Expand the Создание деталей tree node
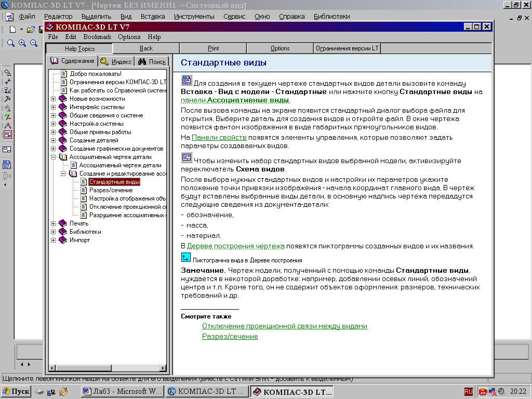This screenshot has width=532, height=399. click(x=54, y=140)
